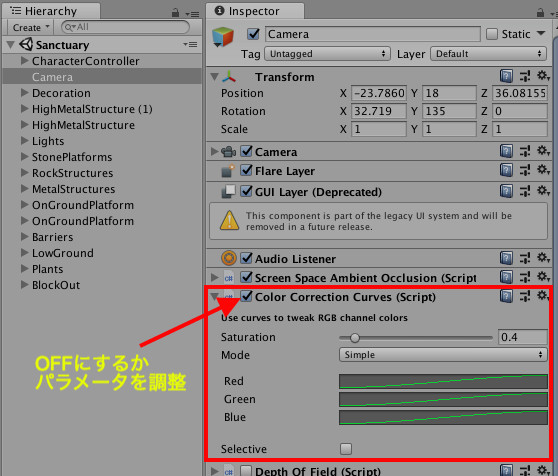Screen dimensions: 558x476
Task: Open help reference for Flare Layer
Action: pyautogui.click(x=506, y=170)
